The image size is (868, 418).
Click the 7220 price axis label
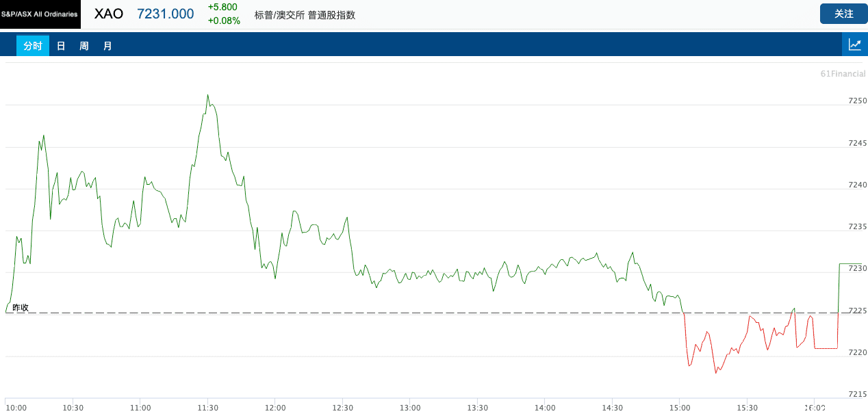857,352
